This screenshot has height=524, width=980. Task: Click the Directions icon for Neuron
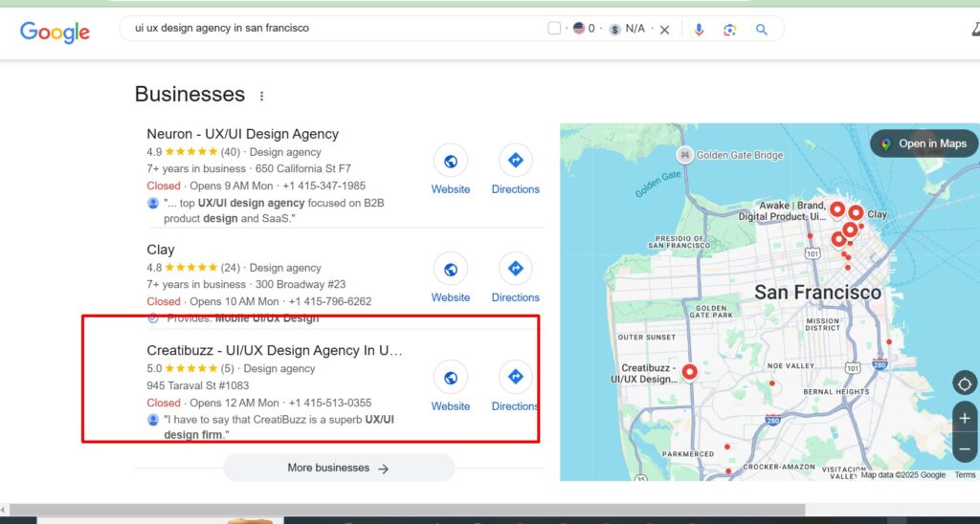pyautogui.click(x=516, y=161)
